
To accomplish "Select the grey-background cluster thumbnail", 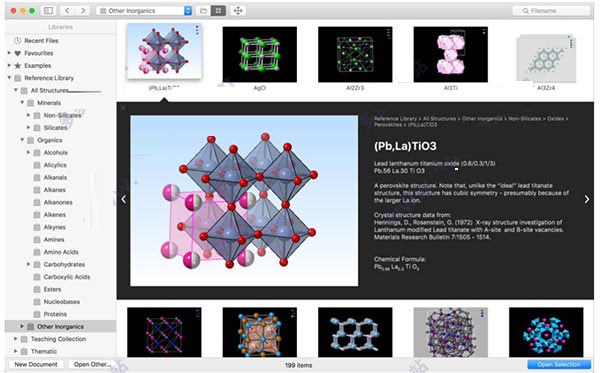I will point(450,332).
